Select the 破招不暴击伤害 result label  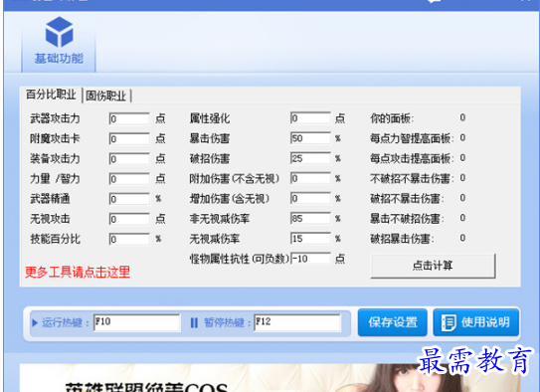(407, 198)
